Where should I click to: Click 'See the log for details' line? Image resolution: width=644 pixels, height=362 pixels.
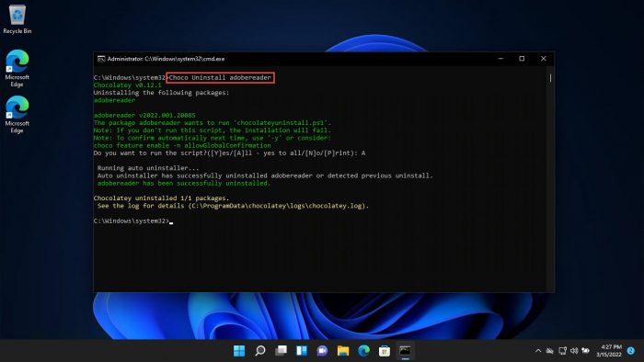(233, 206)
